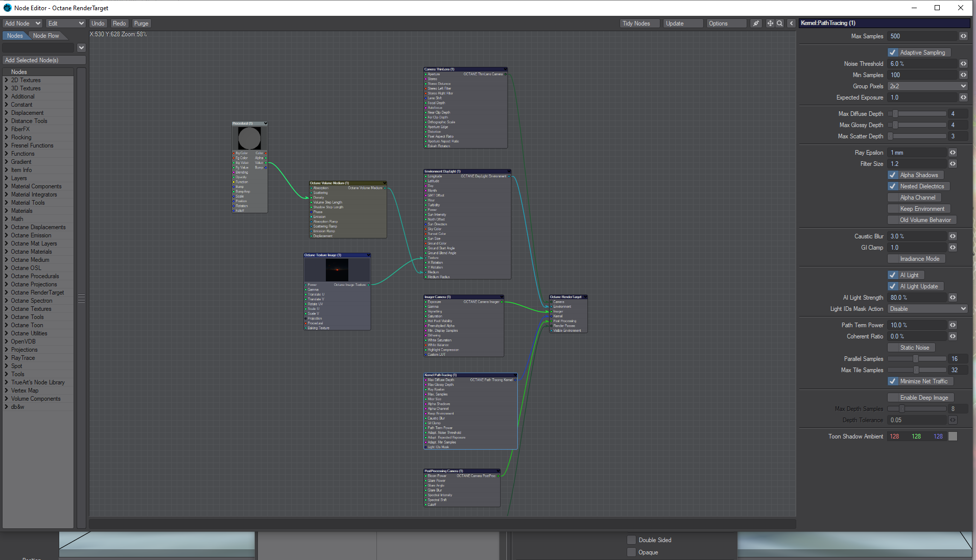Click Add Selected Node(s) button
Image resolution: width=976 pixels, height=560 pixels.
tap(44, 60)
